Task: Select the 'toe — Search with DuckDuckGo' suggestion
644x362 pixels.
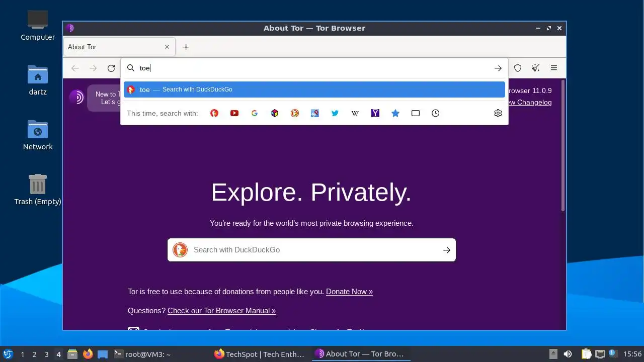Action: 314,89
